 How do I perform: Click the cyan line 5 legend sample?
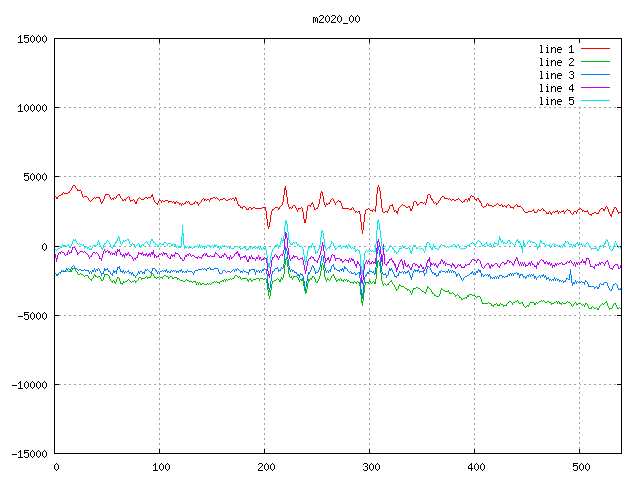(x=595, y=101)
